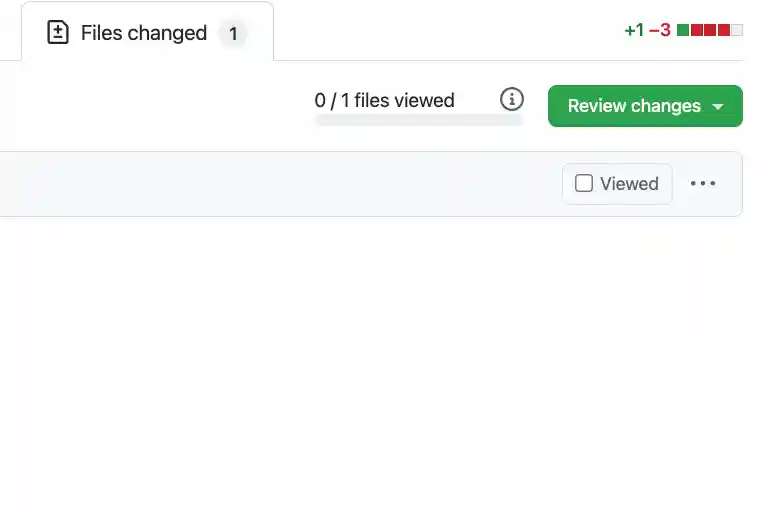Click the gray neutral diffstat square
This screenshot has height=511, width=770.
pos(737,30)
